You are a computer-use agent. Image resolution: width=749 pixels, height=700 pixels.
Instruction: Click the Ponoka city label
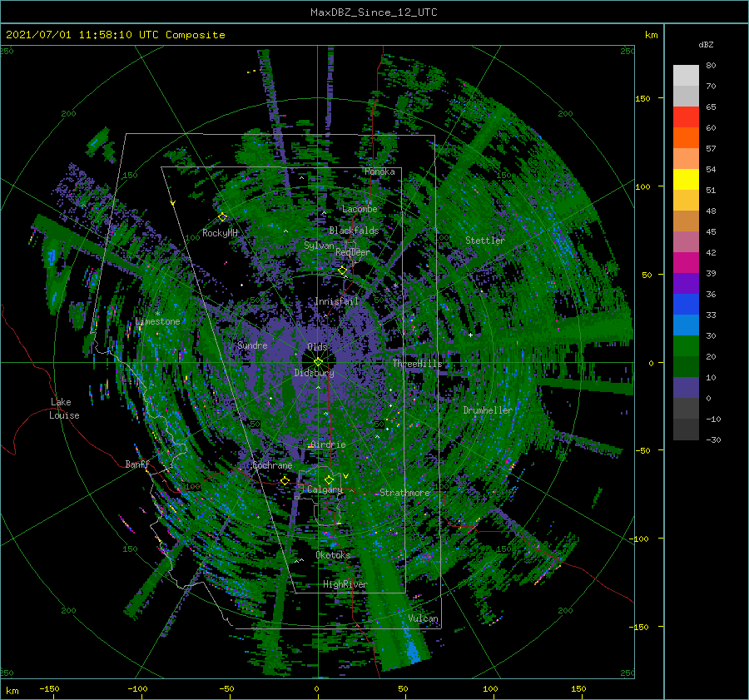[x=379, y=171]
